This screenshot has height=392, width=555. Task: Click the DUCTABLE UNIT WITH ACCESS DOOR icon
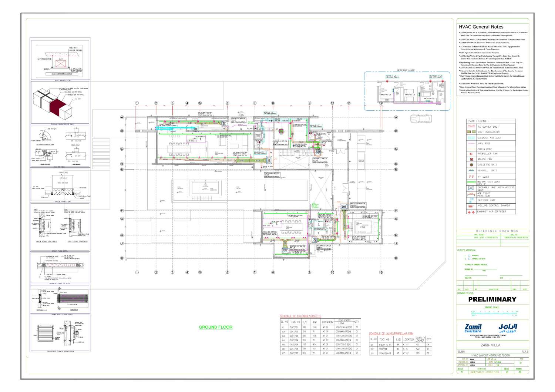[x=471, y=188]
